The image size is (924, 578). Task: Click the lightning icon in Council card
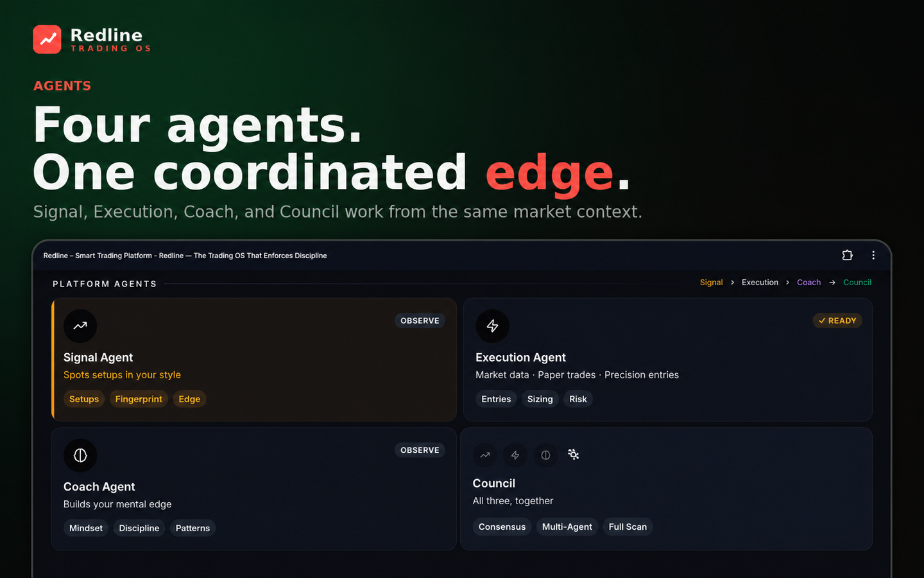pyautogui.click(x=515, y=455)
